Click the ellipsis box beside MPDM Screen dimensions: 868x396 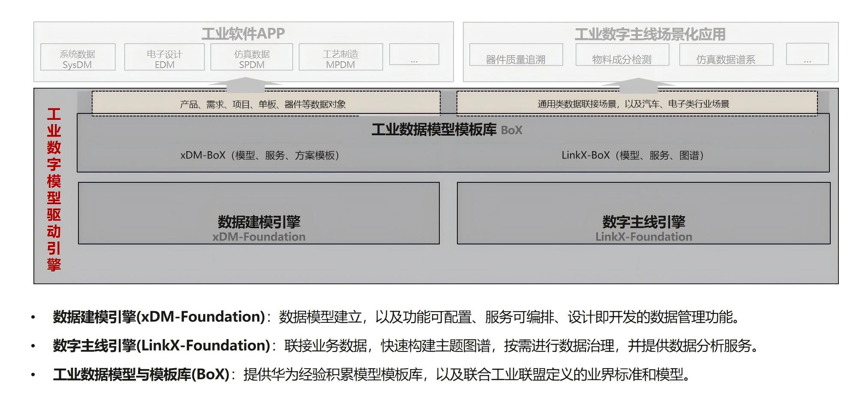pos(414,56)
